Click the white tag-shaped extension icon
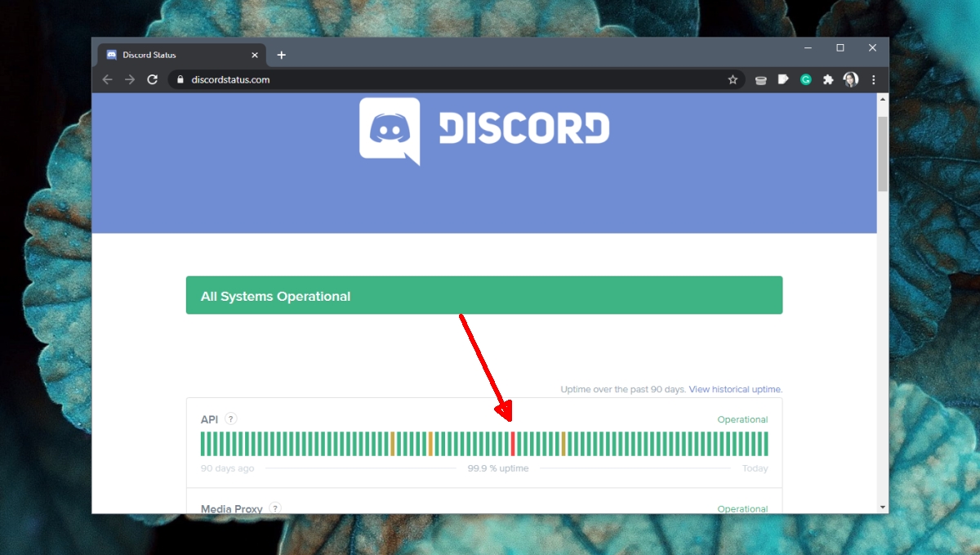The height and width of the screenshot is (555, 980). tap(783, 79)
